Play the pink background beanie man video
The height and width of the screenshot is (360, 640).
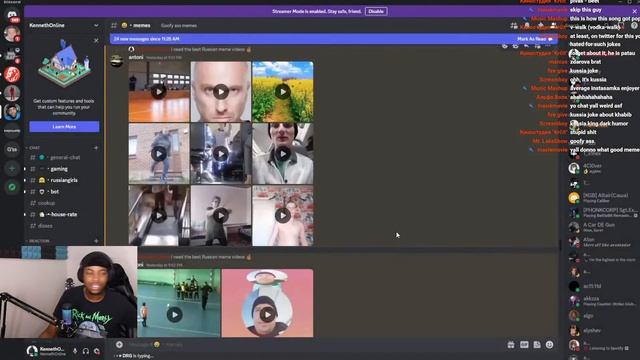pyautogui.click(x=267, y=315)
